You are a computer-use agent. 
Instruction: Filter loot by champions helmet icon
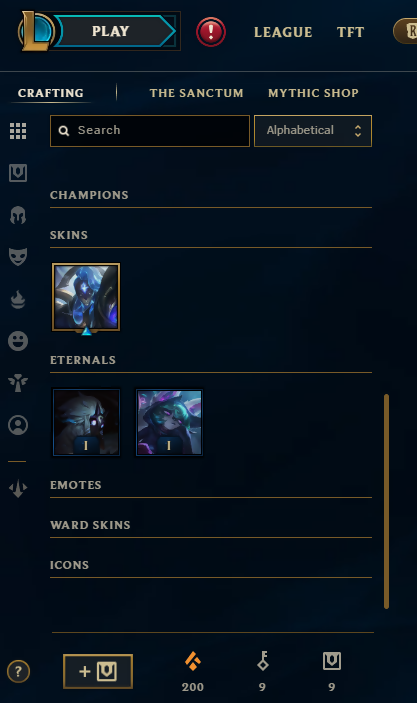[x=18, y=215]
